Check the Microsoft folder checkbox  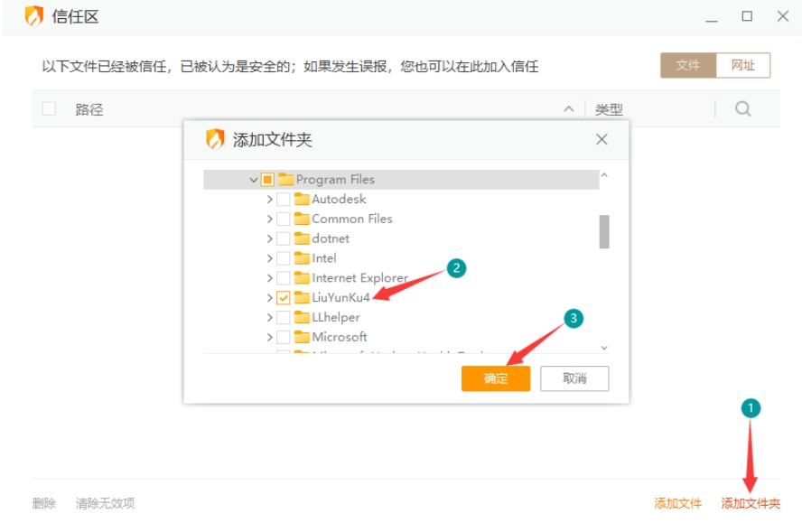coord(284,337)
